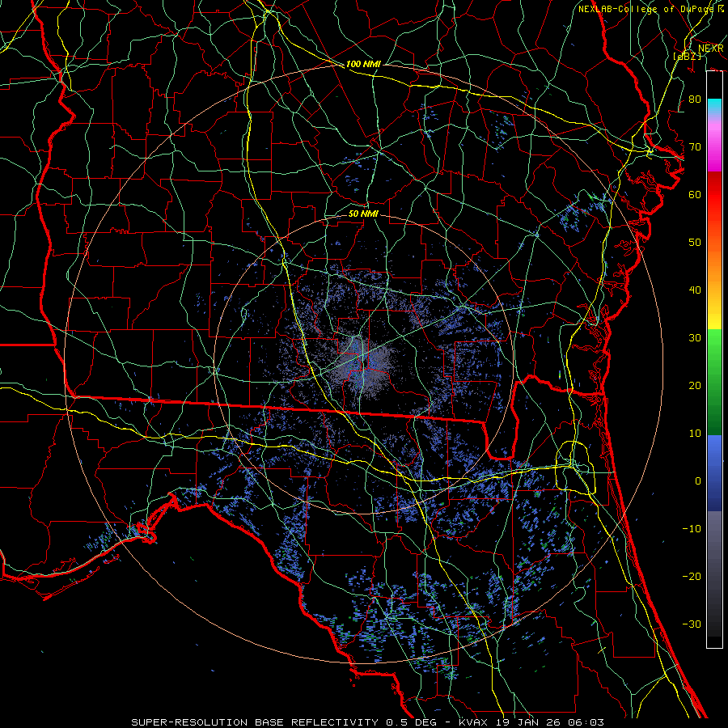This screenshot has height=728, width=728.
Task: Click the -10 dBZ scale value
Action: coord(692,529)
